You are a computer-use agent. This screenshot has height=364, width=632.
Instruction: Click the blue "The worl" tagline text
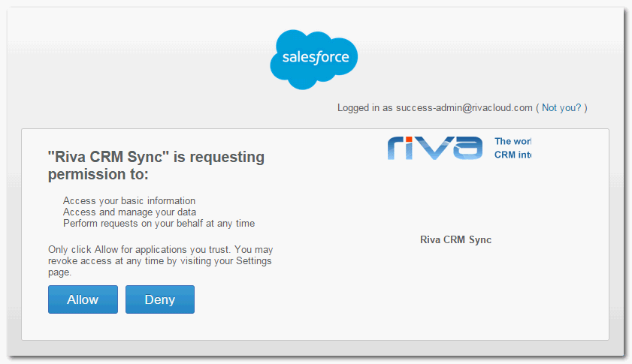pyautogui.click(x=513, y=141)
